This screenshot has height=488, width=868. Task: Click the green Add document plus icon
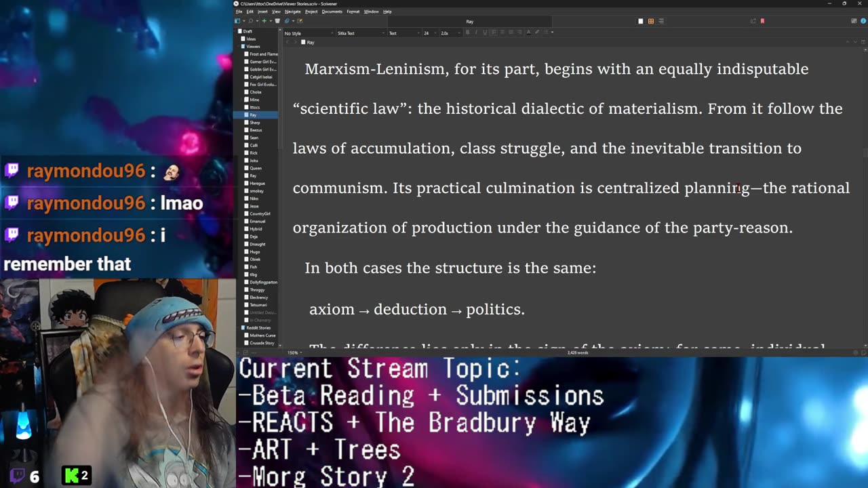(x=264, y=21)
